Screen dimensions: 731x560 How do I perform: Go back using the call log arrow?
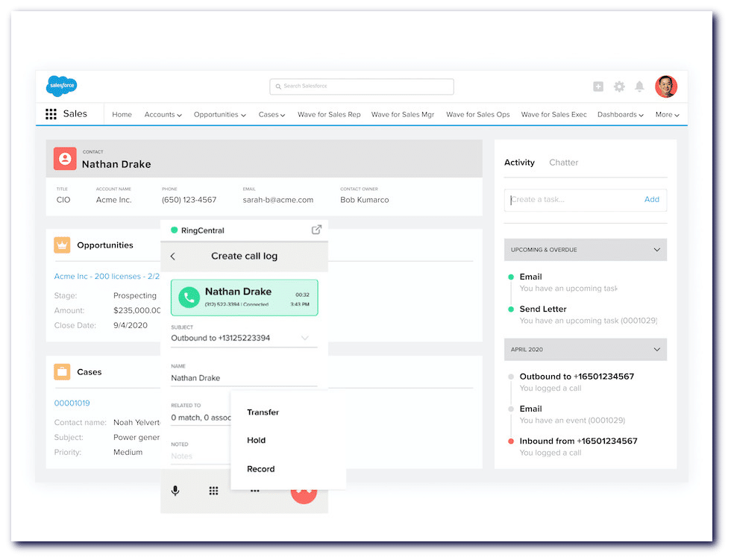click(x=173, y=257)
